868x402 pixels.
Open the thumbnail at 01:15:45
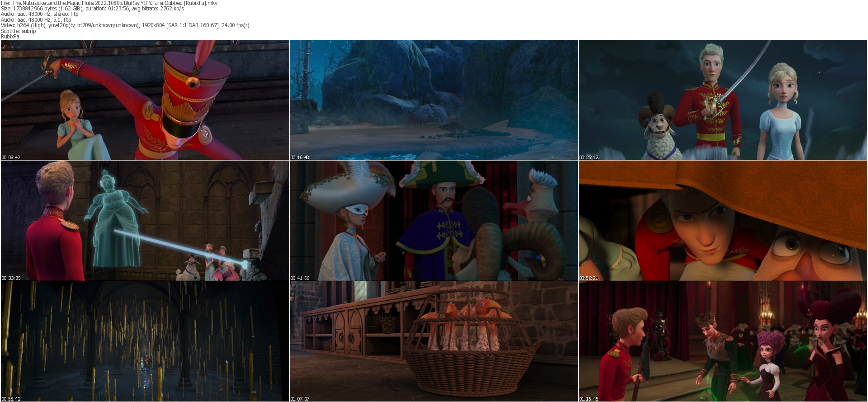click(x=723, y=341)
